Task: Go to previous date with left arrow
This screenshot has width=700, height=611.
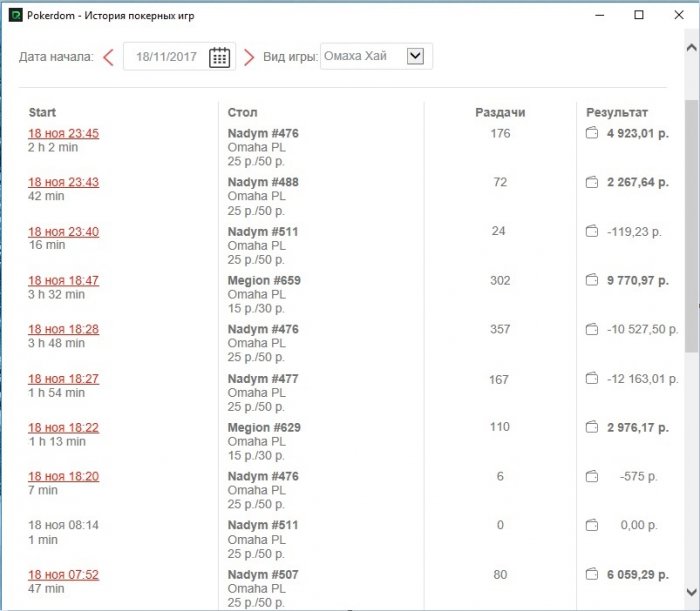Action: 108,57
